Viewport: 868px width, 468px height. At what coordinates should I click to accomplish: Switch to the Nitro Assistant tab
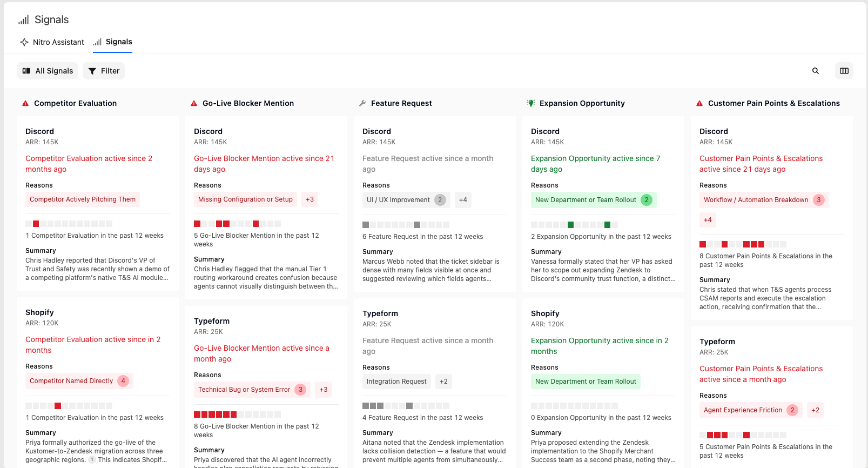52,42
